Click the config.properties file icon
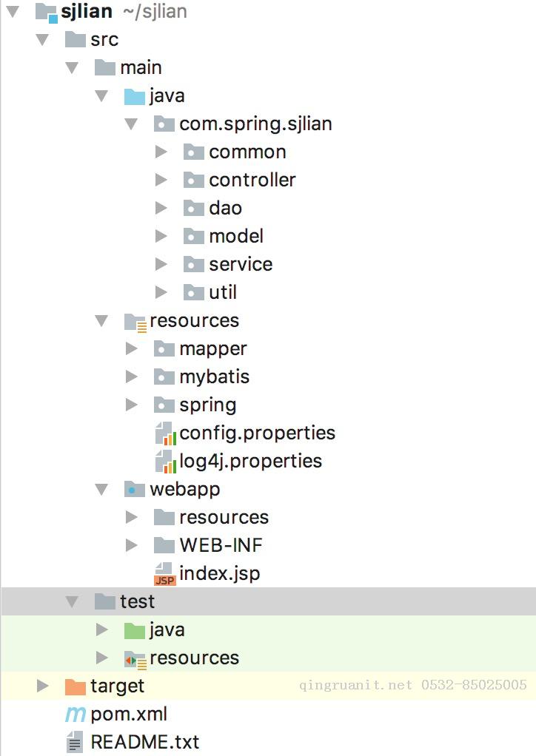This screenshot has width=536, height=756. [164, 433]
